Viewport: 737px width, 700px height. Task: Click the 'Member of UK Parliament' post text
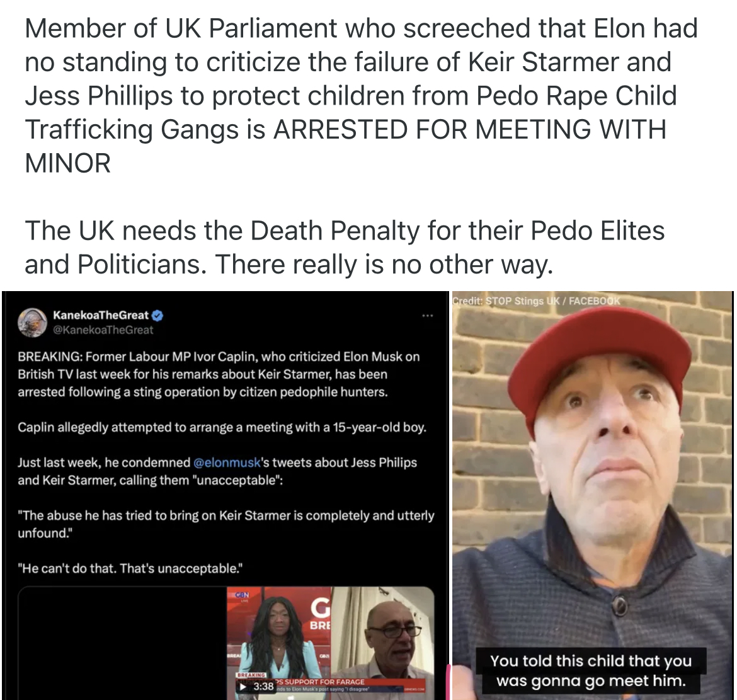pos(361,95)
